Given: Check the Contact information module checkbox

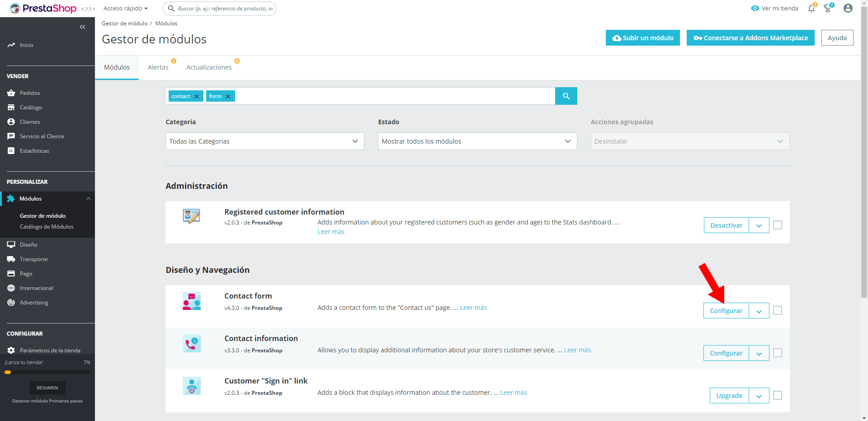Looking at the screenshot, I should 778,353.
